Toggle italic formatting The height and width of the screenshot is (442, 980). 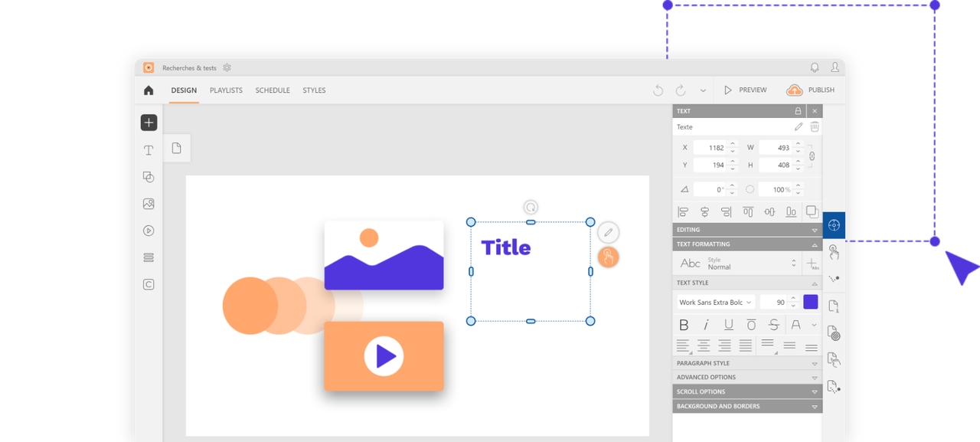pos(706,325)
